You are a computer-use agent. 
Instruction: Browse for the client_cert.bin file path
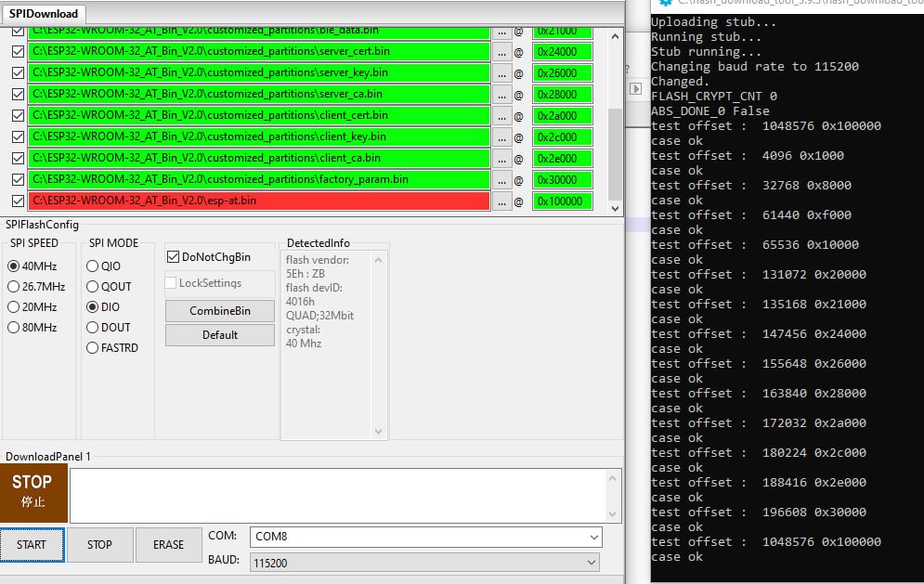[501, 115]
